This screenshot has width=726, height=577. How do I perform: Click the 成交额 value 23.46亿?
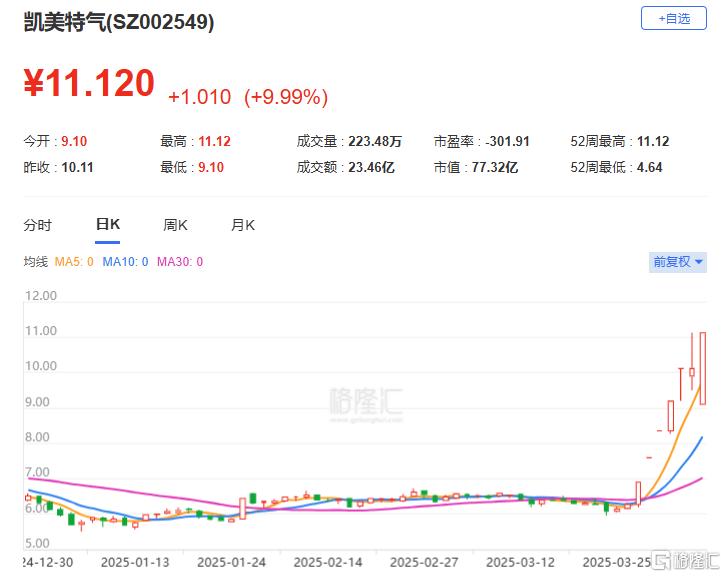(371, 167)
